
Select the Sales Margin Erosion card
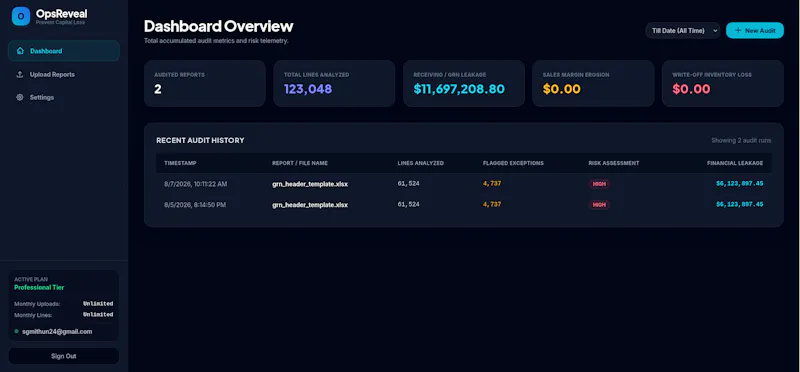click(593, 83)
